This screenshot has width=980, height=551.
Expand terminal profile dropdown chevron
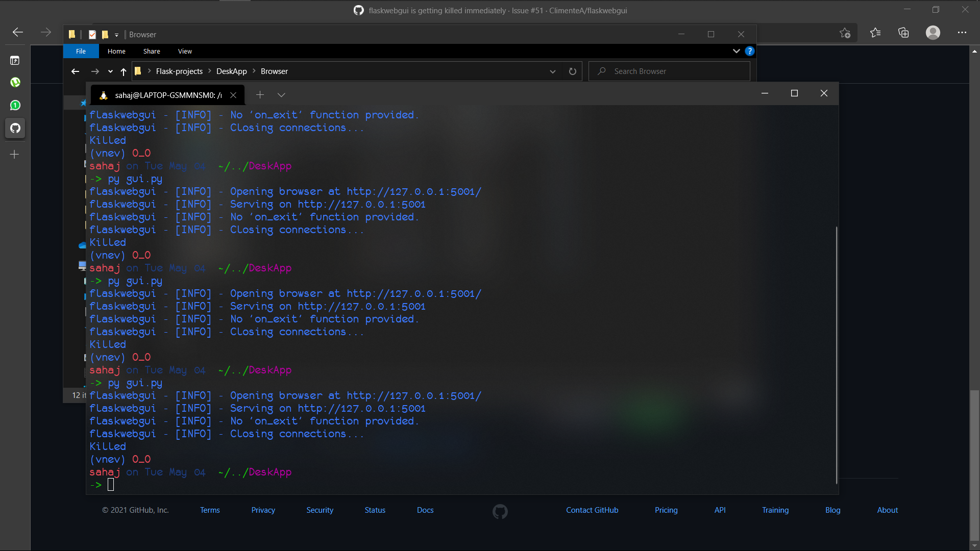281,95
